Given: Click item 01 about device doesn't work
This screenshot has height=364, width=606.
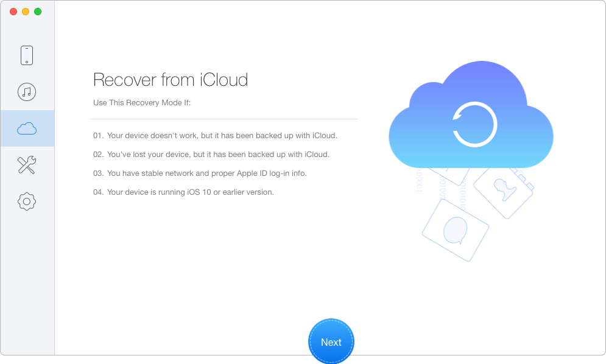Looking at the screenshot, I should coord(215,136).
